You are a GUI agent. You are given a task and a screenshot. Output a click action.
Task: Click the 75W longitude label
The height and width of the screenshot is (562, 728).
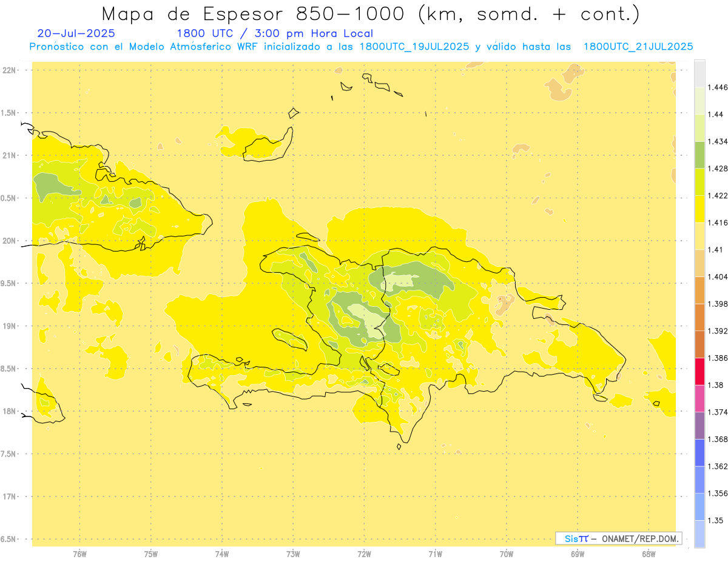151,554
